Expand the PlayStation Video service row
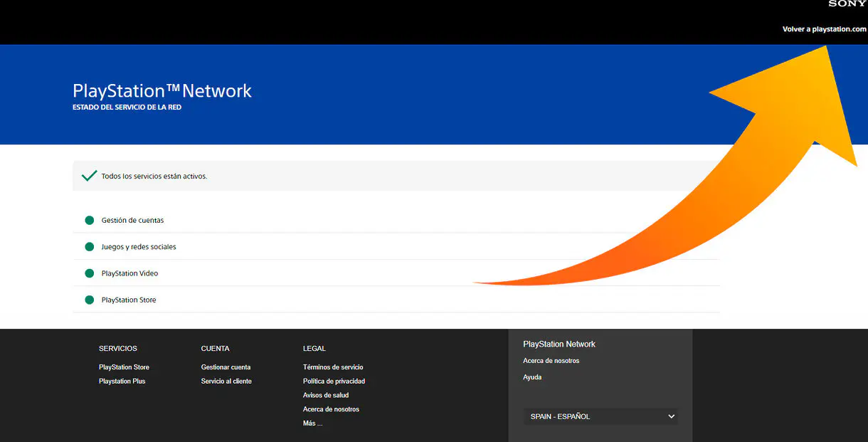This screenshot has width=868, height=442. 396,273
